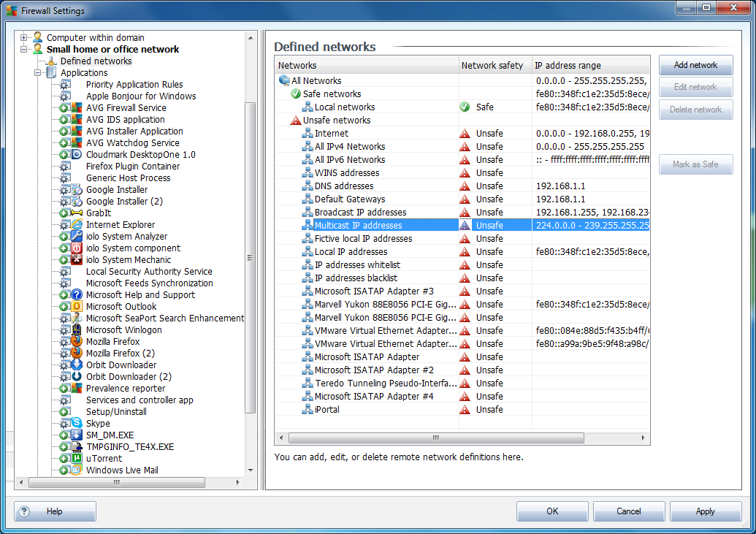Image resolution: width=756 pixels, height=534 pixels.
Task: Click the networks list horizontal scrollbar thumb
Action: pyautogui.click(x=436, y=438)
